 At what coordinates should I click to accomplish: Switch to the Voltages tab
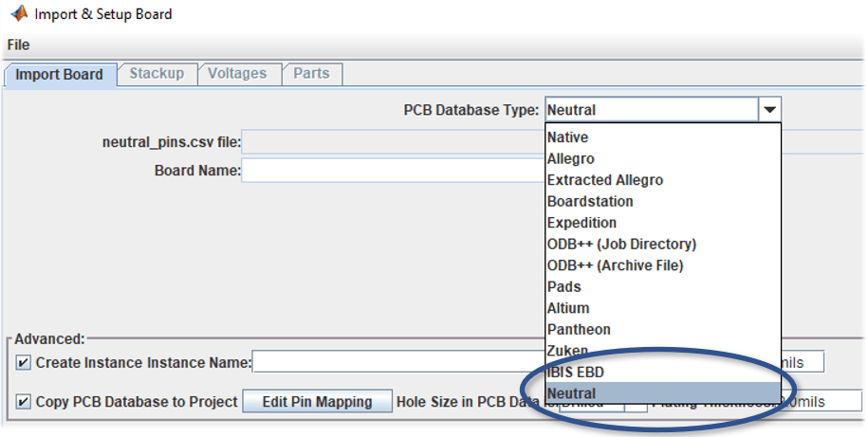237,73
